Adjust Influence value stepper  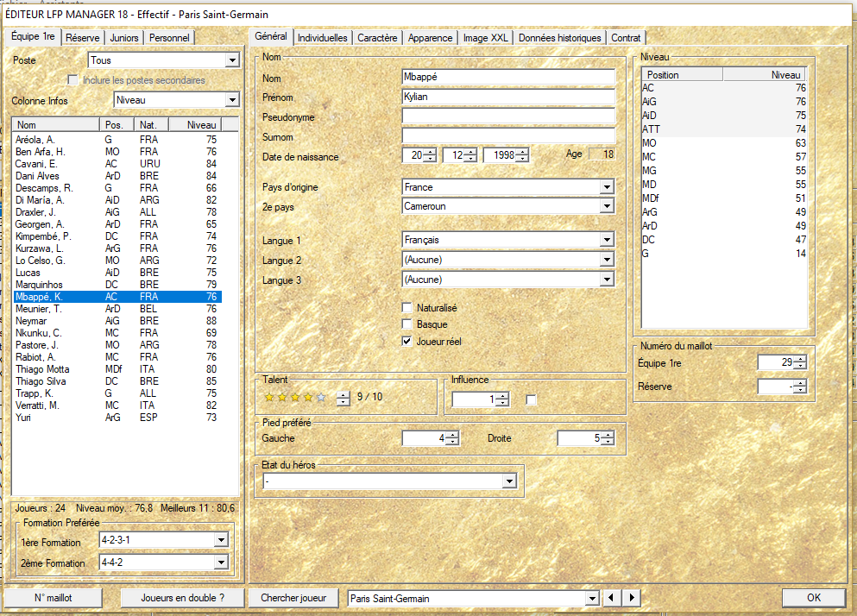(x=503, y=399)
